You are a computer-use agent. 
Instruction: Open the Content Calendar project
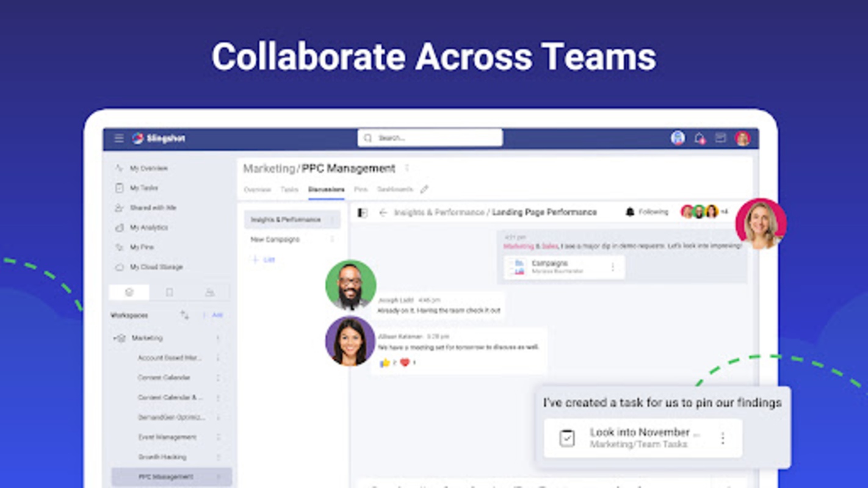coord(164,378)
